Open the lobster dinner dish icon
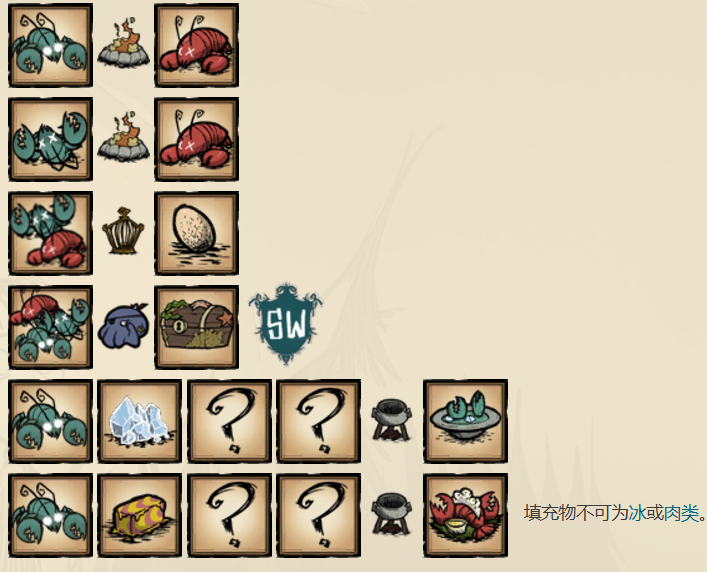The height and width of the screenshot is (572, 707). pos(466,515)
